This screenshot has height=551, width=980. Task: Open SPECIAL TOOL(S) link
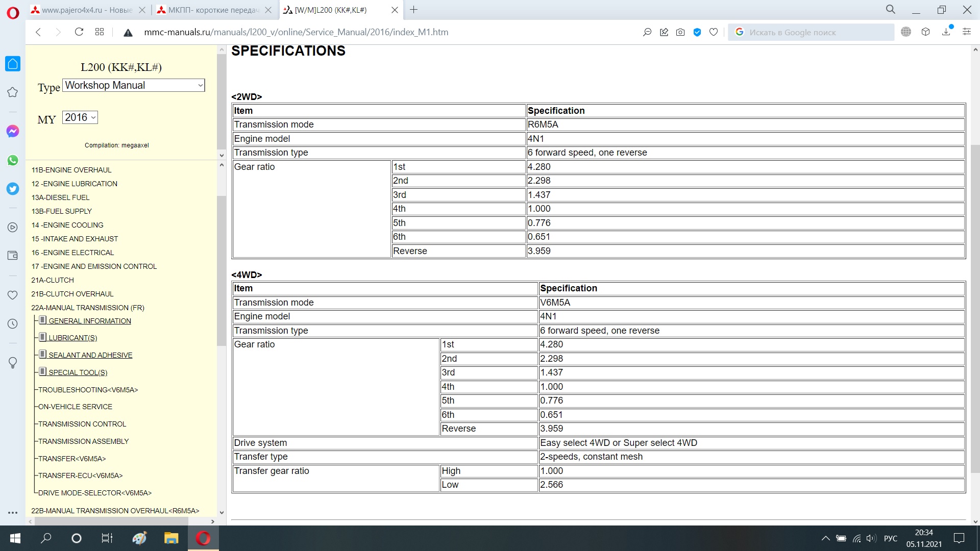click(78, 372)
